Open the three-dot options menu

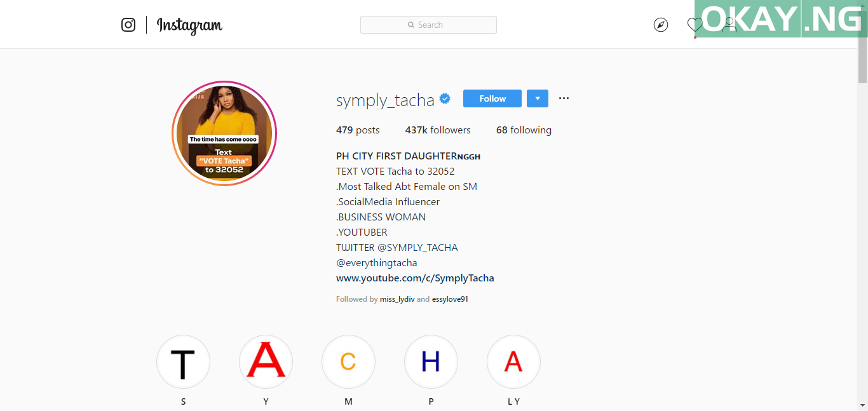[x=564, y=98]
